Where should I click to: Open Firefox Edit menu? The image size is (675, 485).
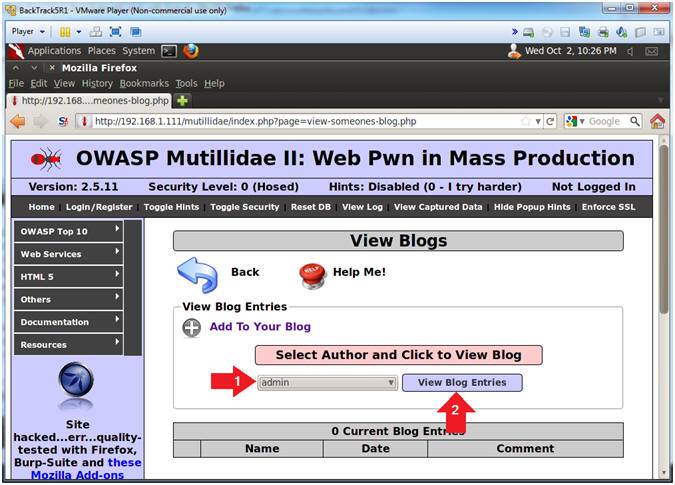coord(39,83)
